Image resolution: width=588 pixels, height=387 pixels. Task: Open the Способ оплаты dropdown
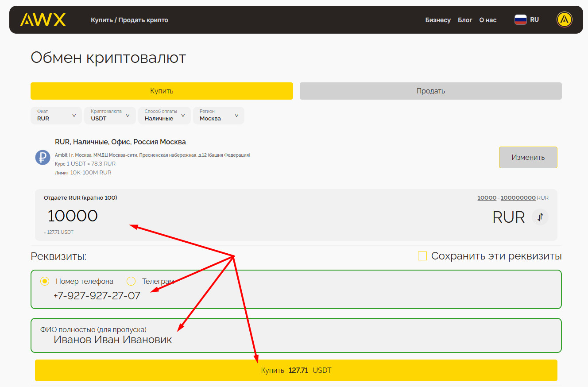(x=164, y=116)
